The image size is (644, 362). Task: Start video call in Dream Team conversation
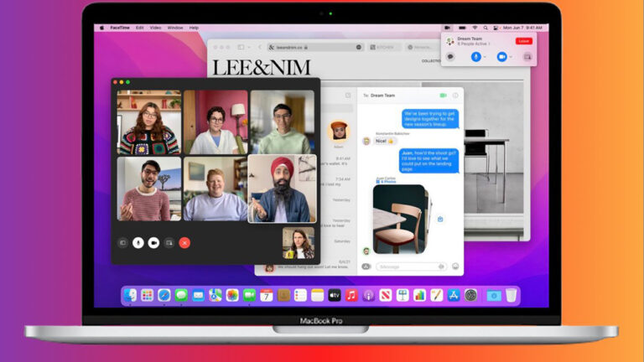click(443, 96)
